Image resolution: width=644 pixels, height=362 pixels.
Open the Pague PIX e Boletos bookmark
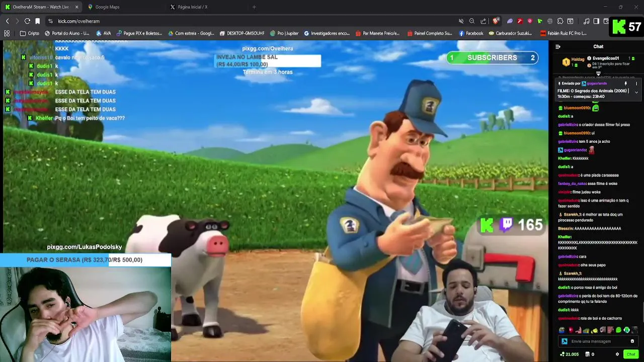pyautogui.click(x=139, y=33)
